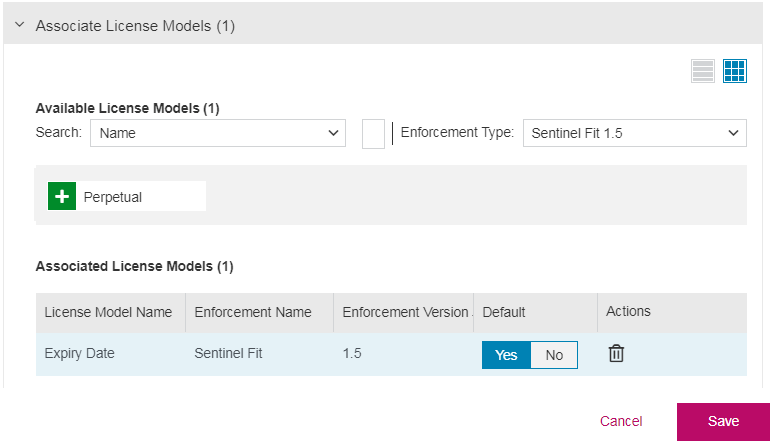Click the Cancel link
The width and height of the screenshot is (771, 442).
(621, 422)
